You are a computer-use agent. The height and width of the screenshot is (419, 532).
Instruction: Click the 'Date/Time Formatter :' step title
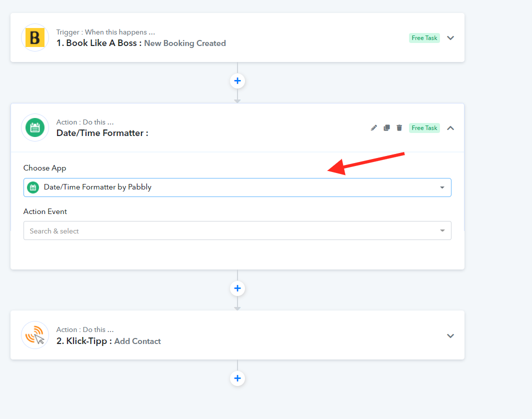[x=102, y=133]
